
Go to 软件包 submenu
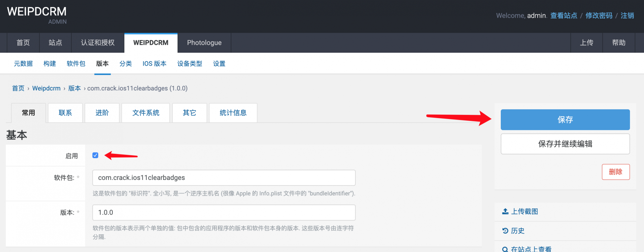(76, 64)
